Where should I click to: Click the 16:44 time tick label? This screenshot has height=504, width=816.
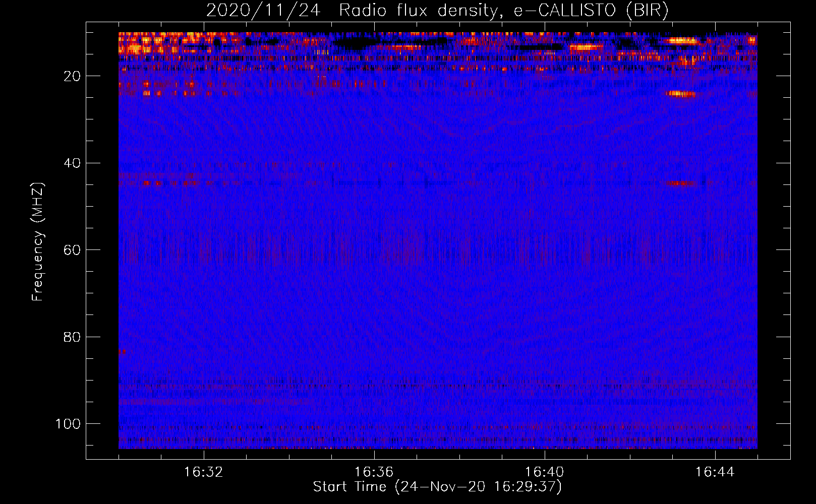(x=715, y=472)
